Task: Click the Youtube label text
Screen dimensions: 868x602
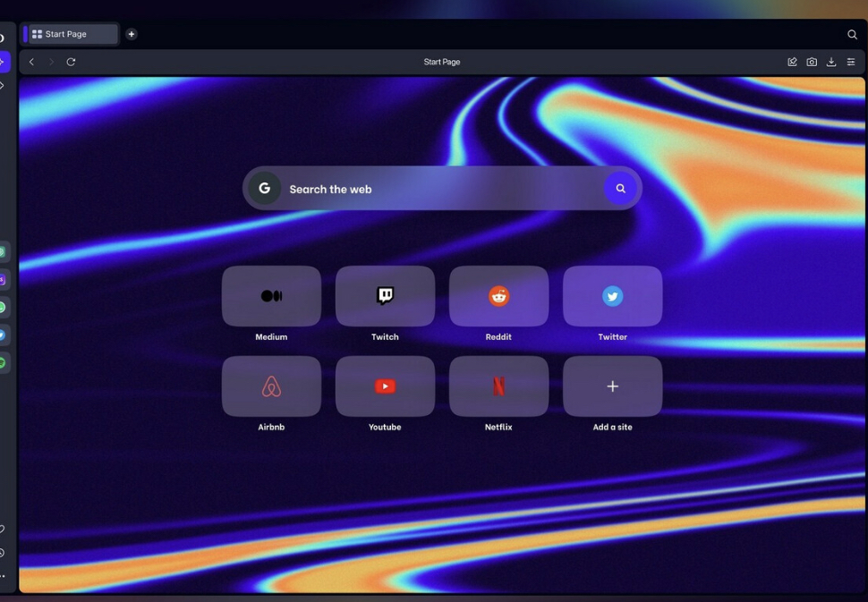Action: click(385, 428)
